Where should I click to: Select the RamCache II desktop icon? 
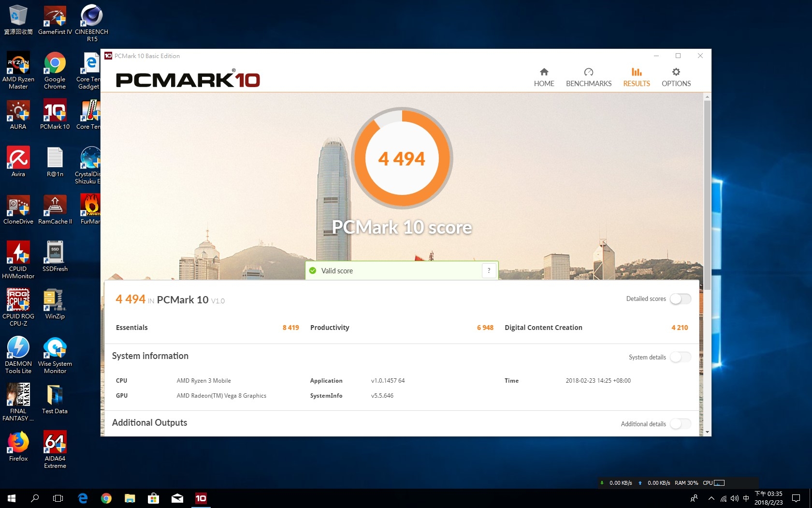(55, 209)
